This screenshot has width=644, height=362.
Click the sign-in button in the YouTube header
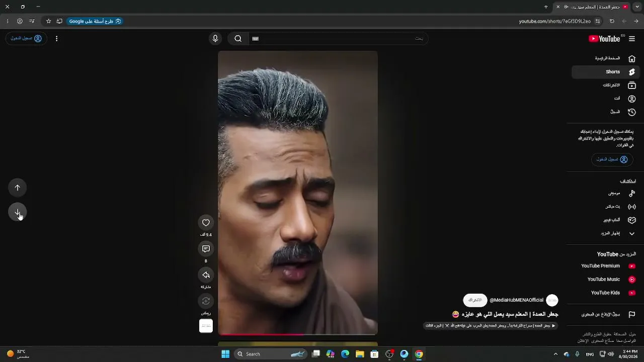[x=26, y=38]
